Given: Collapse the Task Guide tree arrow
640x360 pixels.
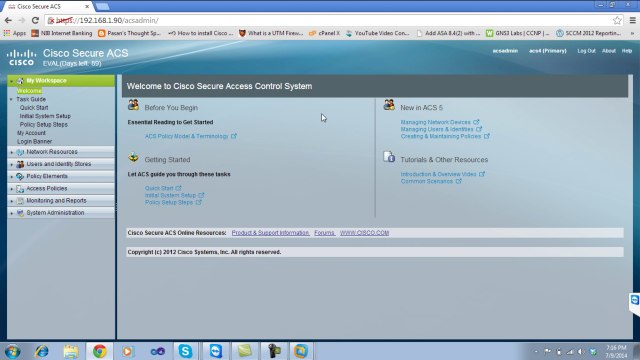Looking at the screenshot, I should tap(11, 99).
